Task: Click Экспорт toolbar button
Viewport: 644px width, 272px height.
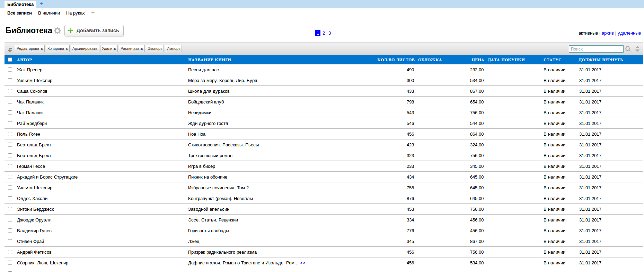Action: click(x=155, y=49)
